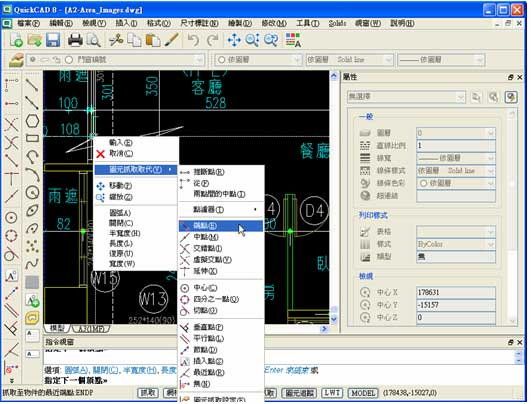The width and height of the screenshot is (531, 404).
Task: Click the Redo arrow icon
Action: [x=212, y=40]
